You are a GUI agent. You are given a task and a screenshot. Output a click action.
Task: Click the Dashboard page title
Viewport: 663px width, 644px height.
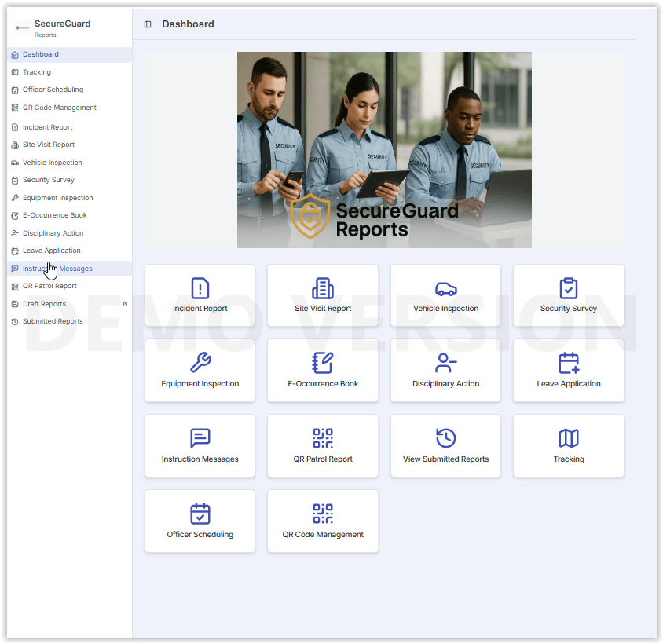189,24
